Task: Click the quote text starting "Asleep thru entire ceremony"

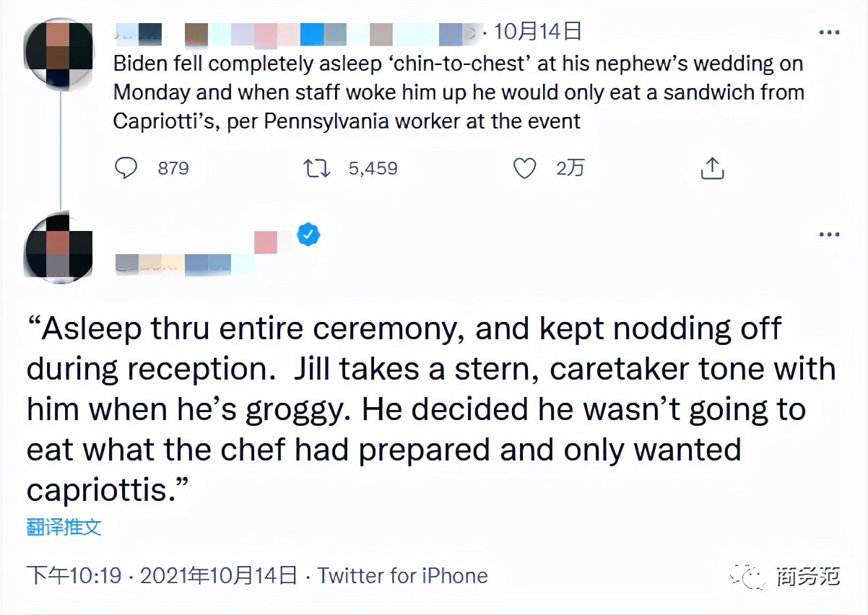Action: click(x=431, y=409)
